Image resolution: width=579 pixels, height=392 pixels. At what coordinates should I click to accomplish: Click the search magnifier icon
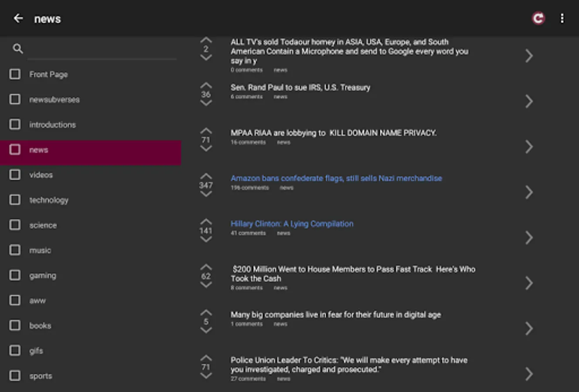(17, 49)
